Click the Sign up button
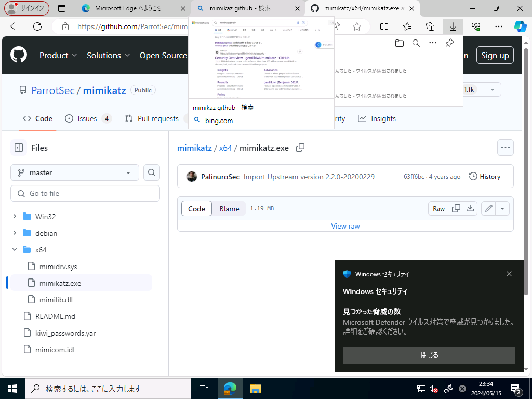The height and width of the screenshot is (399, 532). pyautogui.click(x=495, y=55)
